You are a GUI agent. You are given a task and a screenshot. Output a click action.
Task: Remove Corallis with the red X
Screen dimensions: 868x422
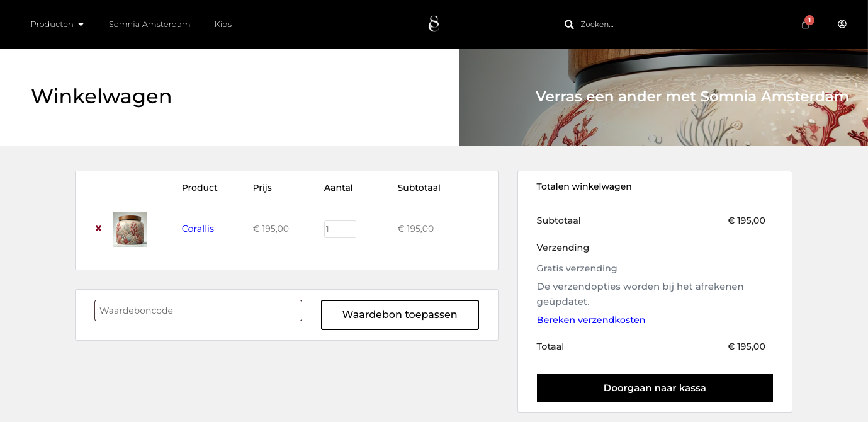click(x=98, y=229)
